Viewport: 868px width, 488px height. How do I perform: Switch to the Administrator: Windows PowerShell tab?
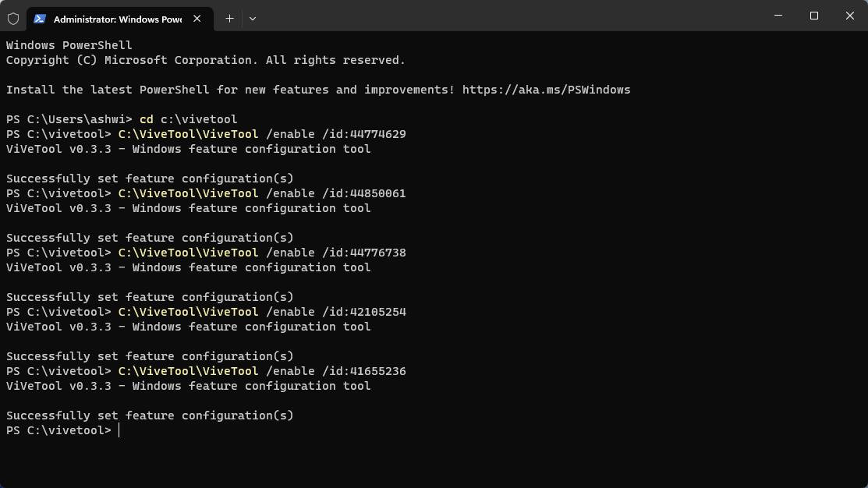(x=117, y=18)
